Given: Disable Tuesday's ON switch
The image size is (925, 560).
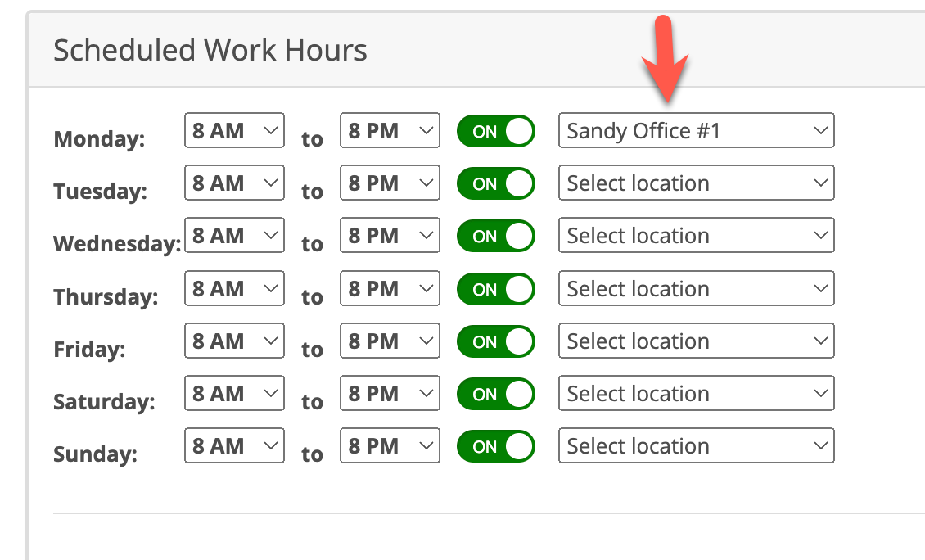Looking at the screenshot, I should click(495, 183).
